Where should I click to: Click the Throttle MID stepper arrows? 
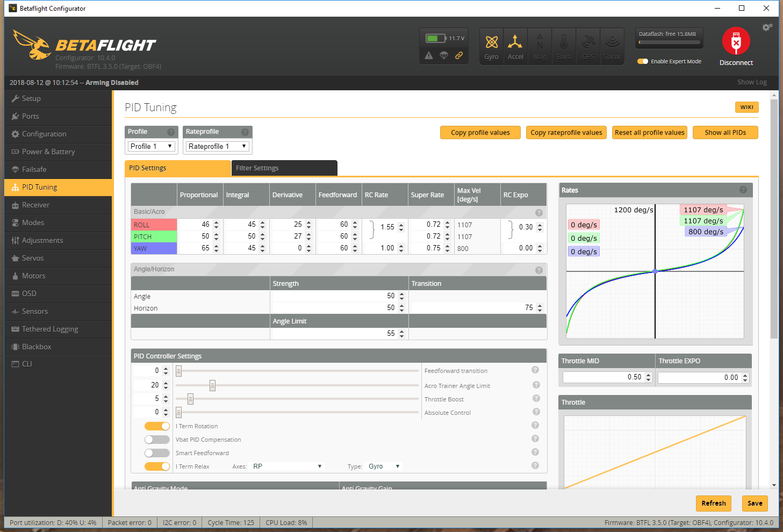pyautogui.click(x=648, y=377)
